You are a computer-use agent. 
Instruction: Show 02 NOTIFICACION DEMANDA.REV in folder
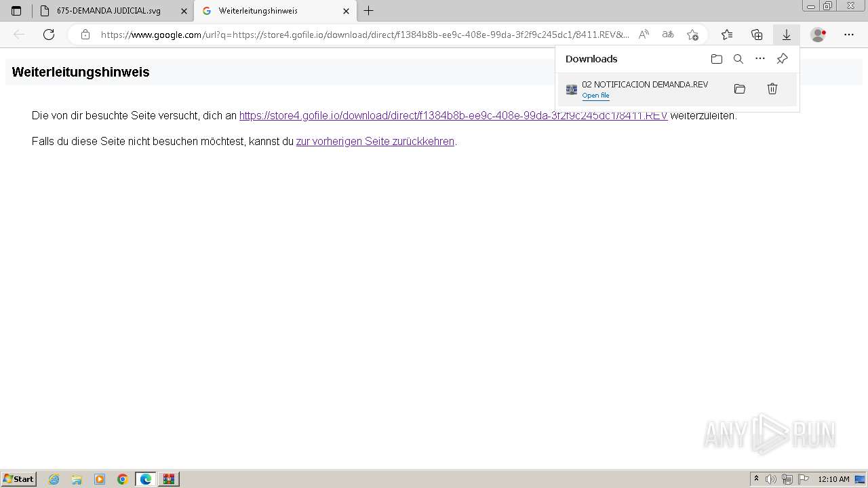pyautogui.click(x=740, y=89)
